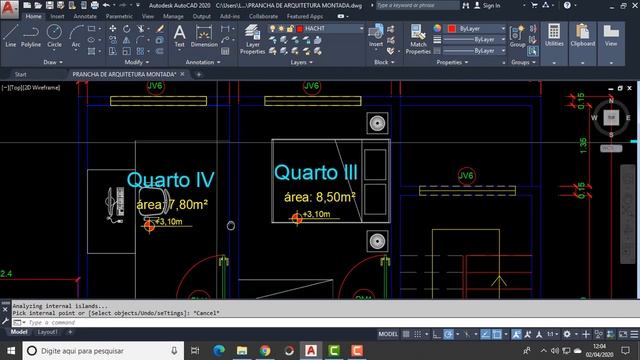Open the Insert ribbon tab
Viewport: 640px width, 360px height.
point(58,16)
